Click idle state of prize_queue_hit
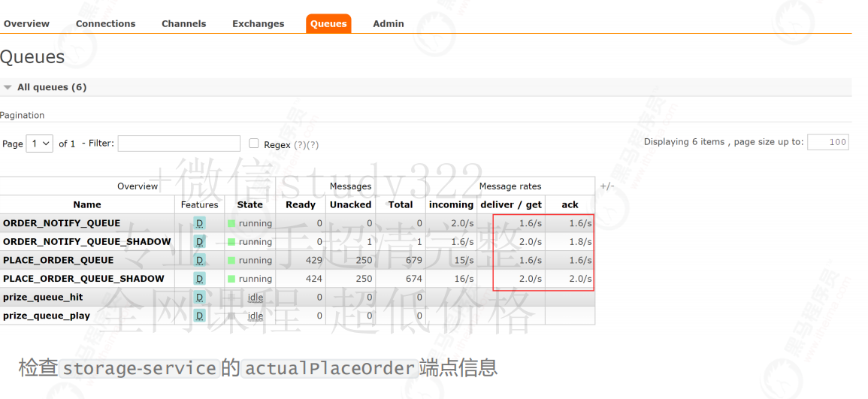Image resolution: width=868 pixels, height=399 pixels. click(x=256, y=297)
